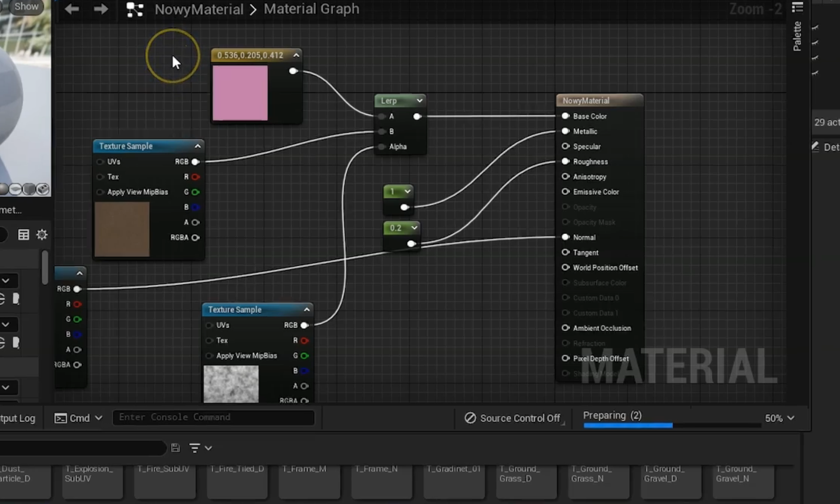840x504 pixels.
Task: Open the Cmd console type dropdown
Action: (x=98, y=418)
